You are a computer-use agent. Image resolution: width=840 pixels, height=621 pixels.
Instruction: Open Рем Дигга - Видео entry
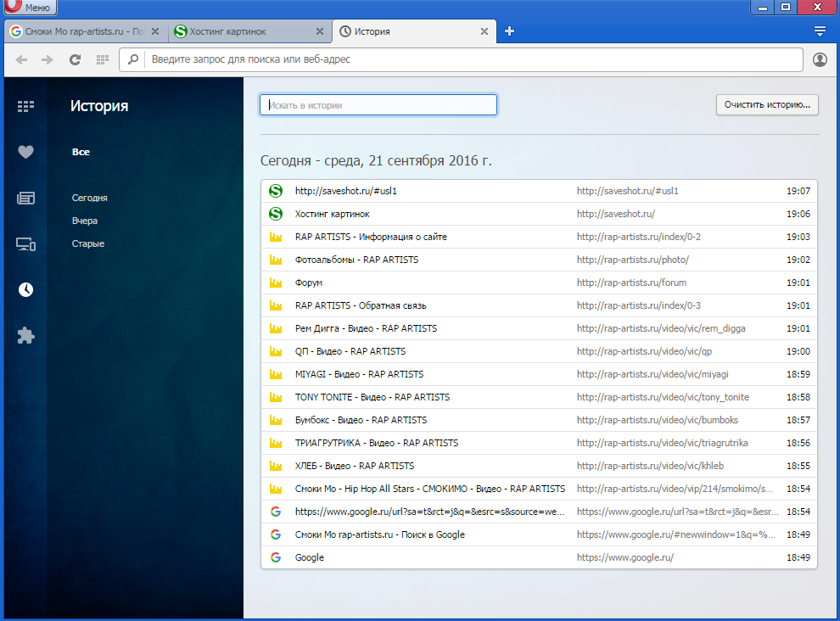point(539,328)
